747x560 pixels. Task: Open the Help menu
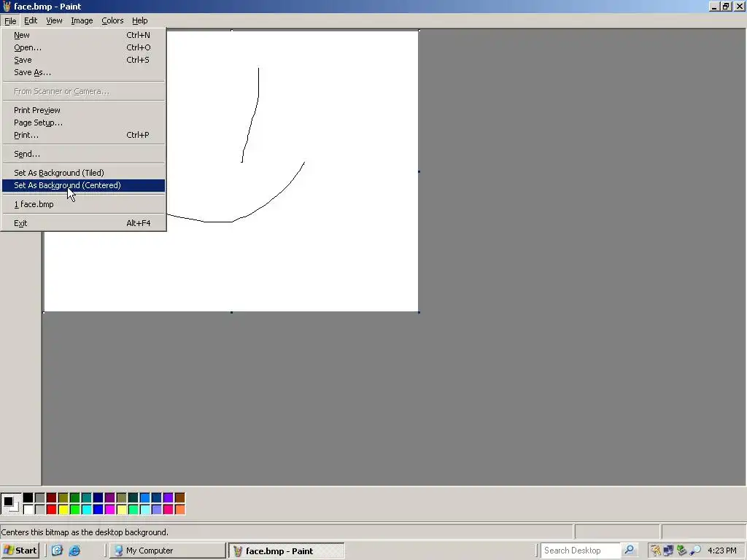point(139,20)
